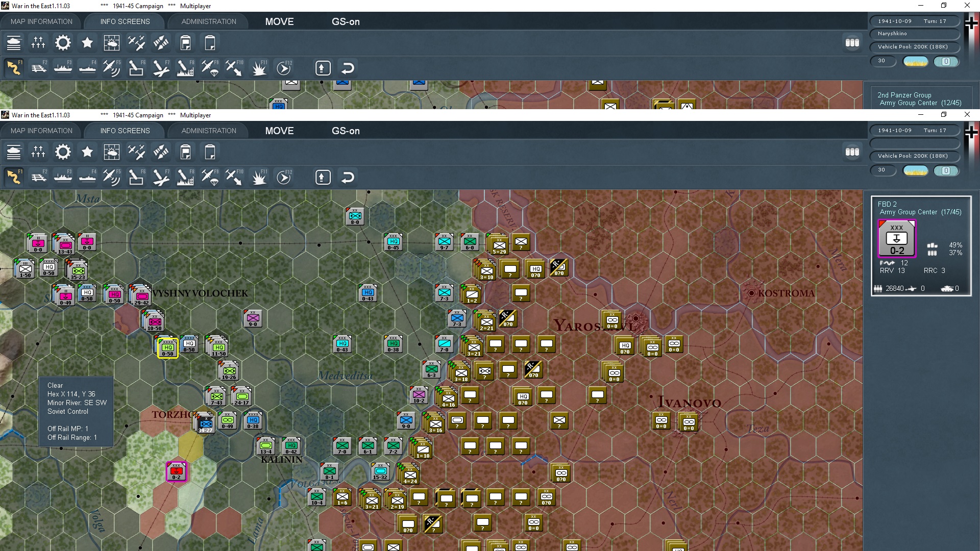
Task: Click clear weather indicator in lower window
Action: point(915,171)
